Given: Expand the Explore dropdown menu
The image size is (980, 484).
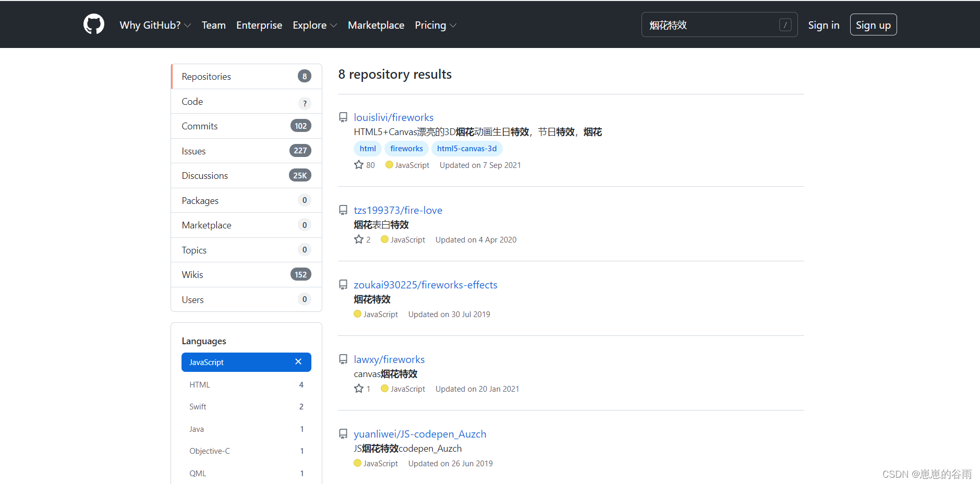Looking at the screenshot, I should coord(315,25).
